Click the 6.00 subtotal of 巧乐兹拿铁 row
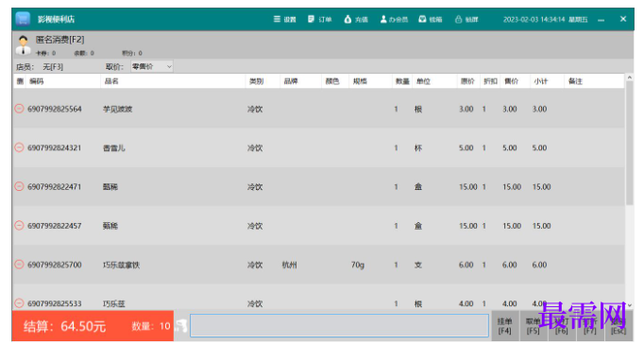Viewport: 644px width, 345px height. [540, 265]
